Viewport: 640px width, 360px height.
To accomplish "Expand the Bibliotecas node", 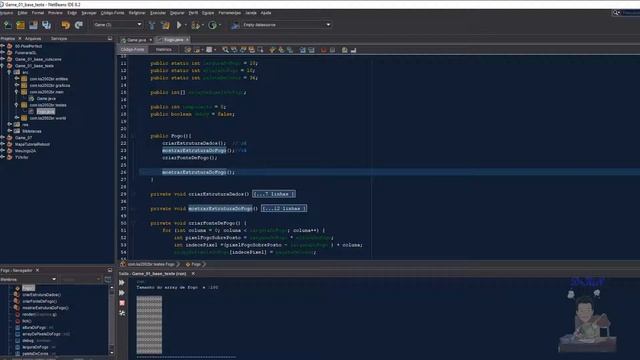I will [9, 131].
